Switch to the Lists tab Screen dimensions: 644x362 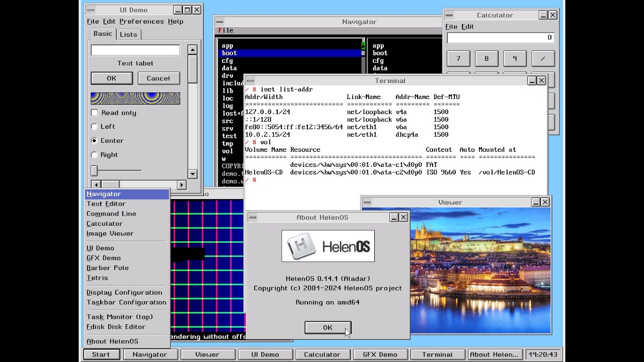(x=128, y=34)
